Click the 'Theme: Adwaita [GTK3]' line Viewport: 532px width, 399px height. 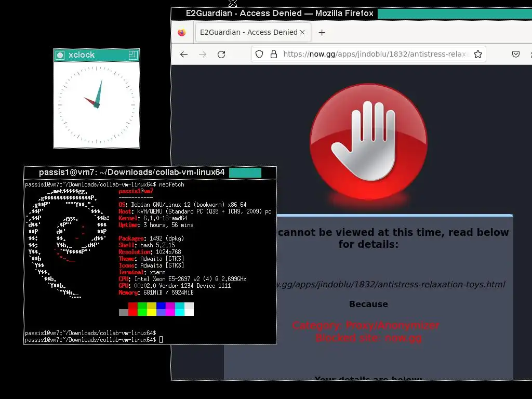click(x=151, y=259)
